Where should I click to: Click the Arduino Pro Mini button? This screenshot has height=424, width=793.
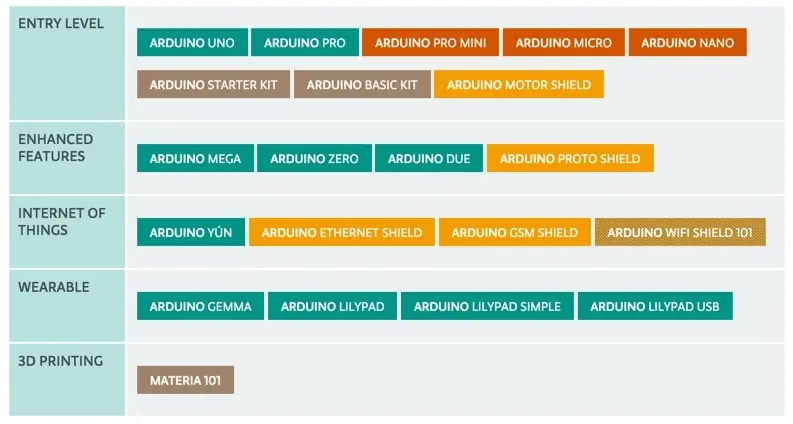tap(430, 43)
